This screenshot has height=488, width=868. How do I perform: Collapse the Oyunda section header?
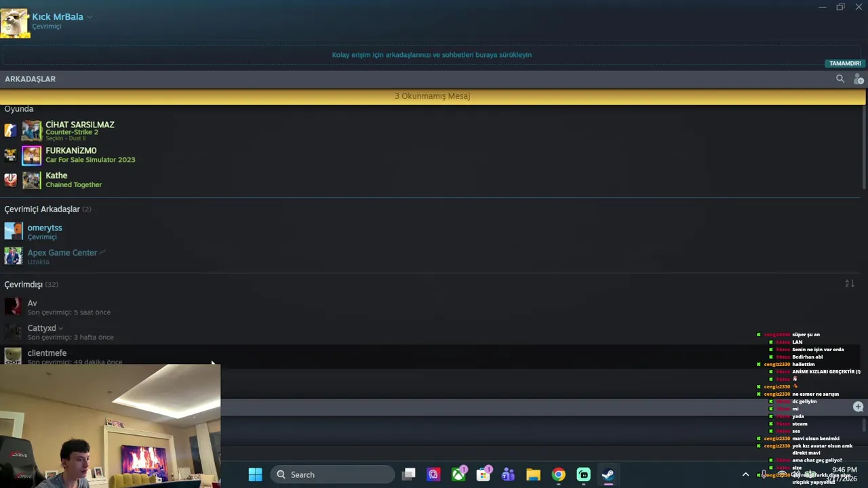click(x=19, y=109)
